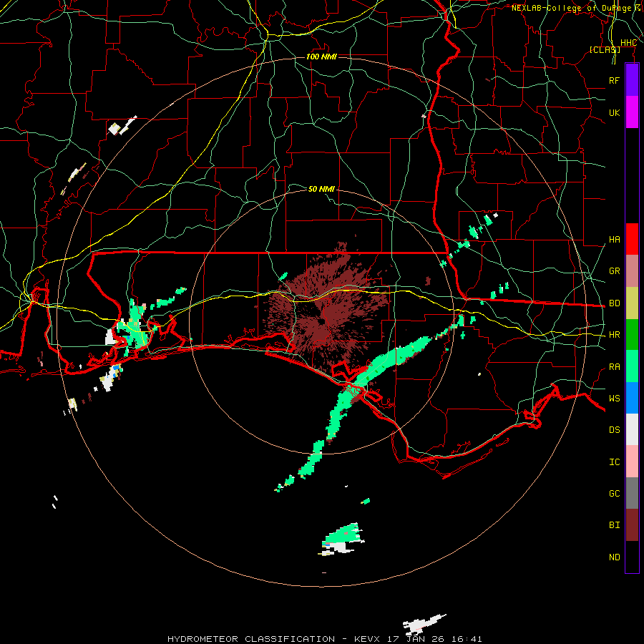644x644 pixels.
Task: Pick the light green RA legend swatch
Action: (632, 366)
